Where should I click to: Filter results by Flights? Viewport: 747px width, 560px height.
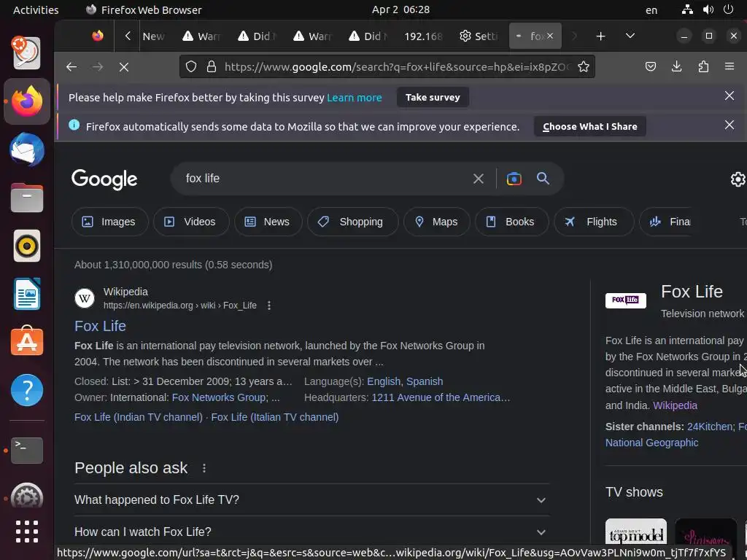pos(594,222)
